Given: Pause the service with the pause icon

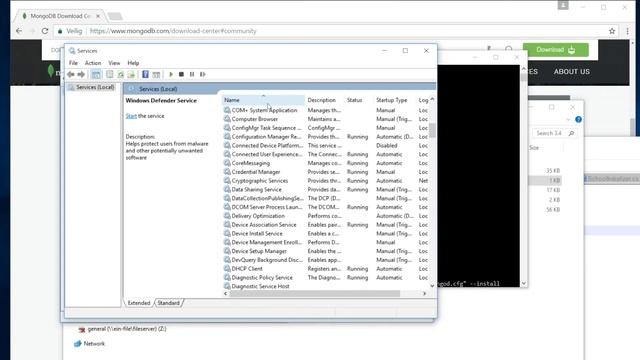Looking at the screenshot, I should point(192,74).
